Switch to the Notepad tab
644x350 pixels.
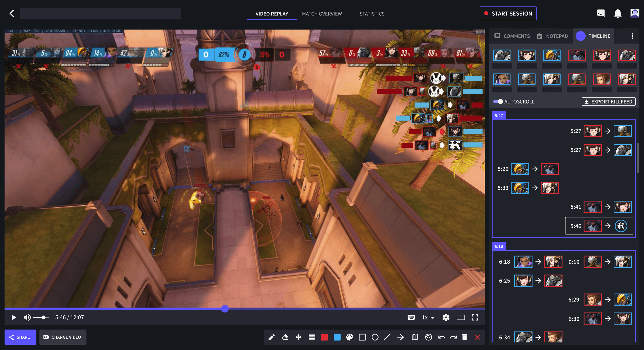coord(552,36)
